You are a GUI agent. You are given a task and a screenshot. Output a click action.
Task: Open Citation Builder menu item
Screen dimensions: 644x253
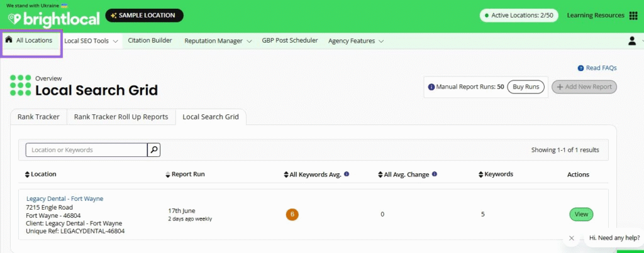pos(150,40)
